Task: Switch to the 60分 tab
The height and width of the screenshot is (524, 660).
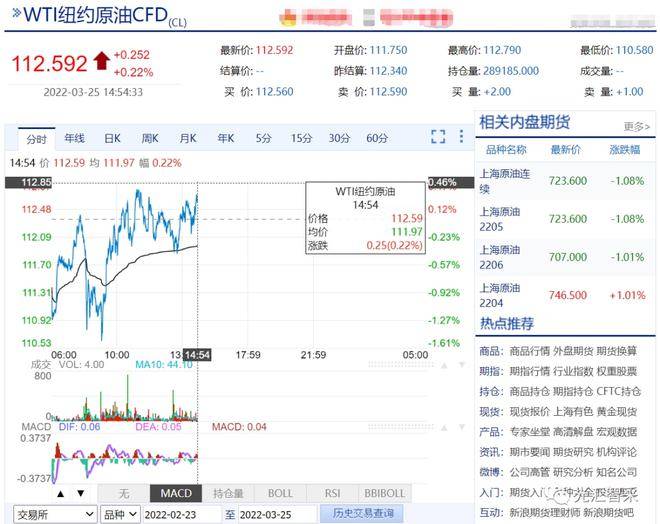Action: click(377, 138)
